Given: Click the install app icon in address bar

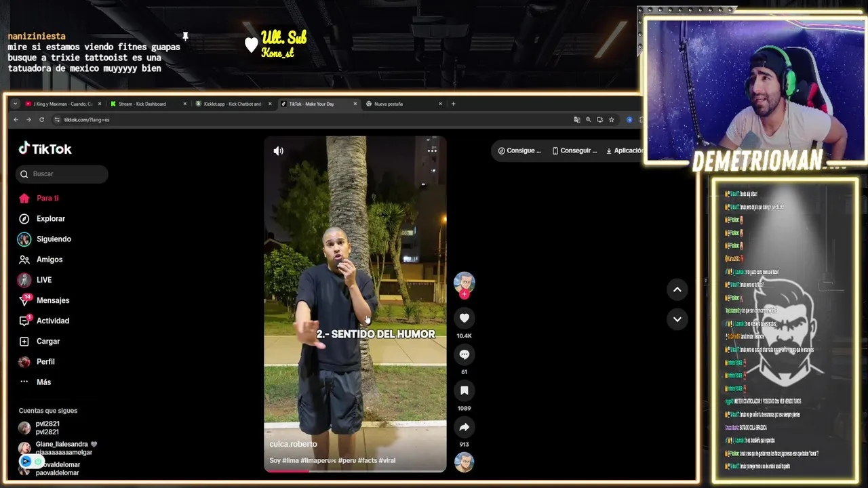Looking at the screenshot, I should [x=600, y=120].
